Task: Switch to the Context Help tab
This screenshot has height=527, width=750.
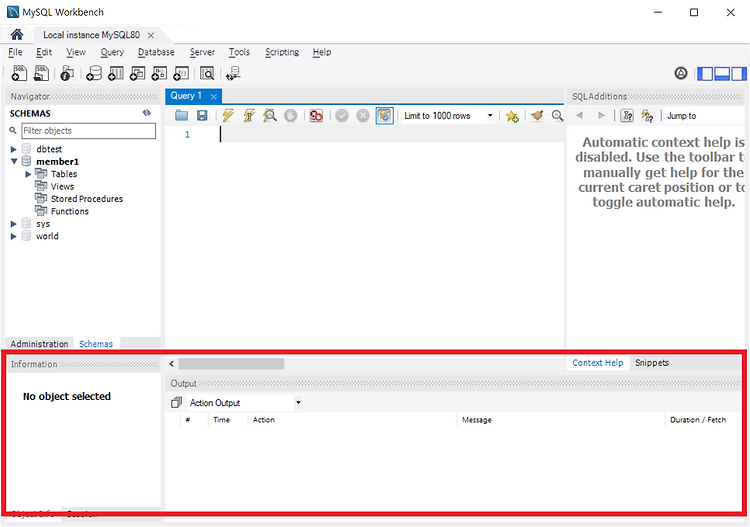Action: tap(598, 362)
